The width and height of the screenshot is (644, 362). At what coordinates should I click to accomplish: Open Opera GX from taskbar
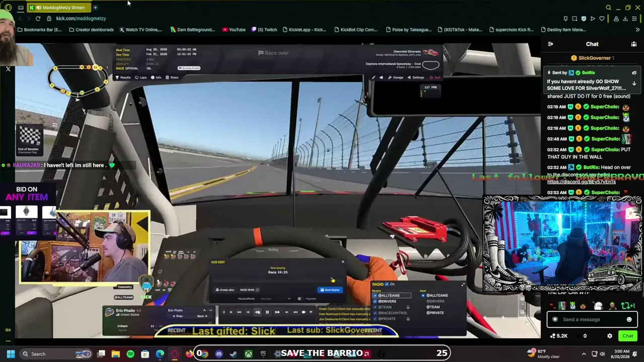[x=175, y=354]
